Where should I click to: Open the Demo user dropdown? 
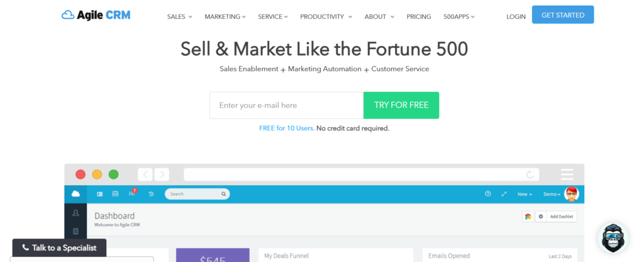click(552, 194)
